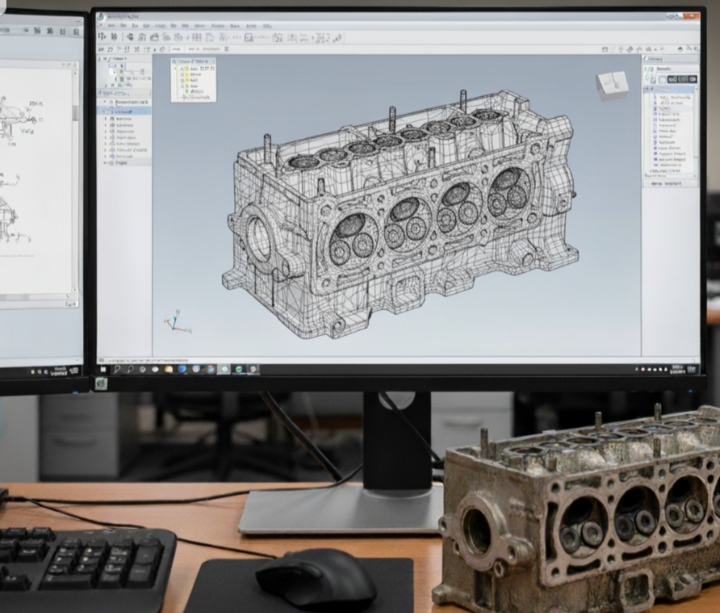Open the Windows Start menu
The image size is (720, 613).
(x=103, y=369)
